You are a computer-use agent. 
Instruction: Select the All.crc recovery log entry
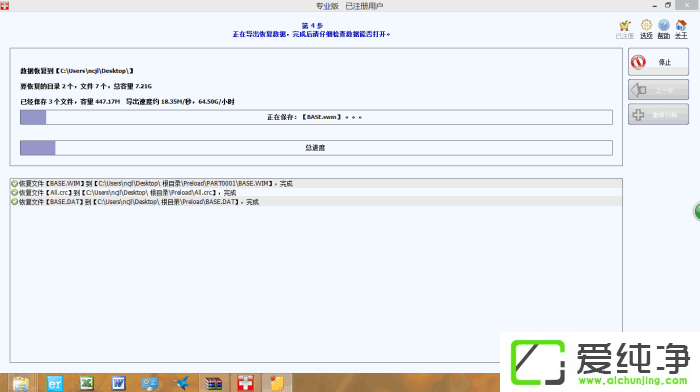pos(316,193)
